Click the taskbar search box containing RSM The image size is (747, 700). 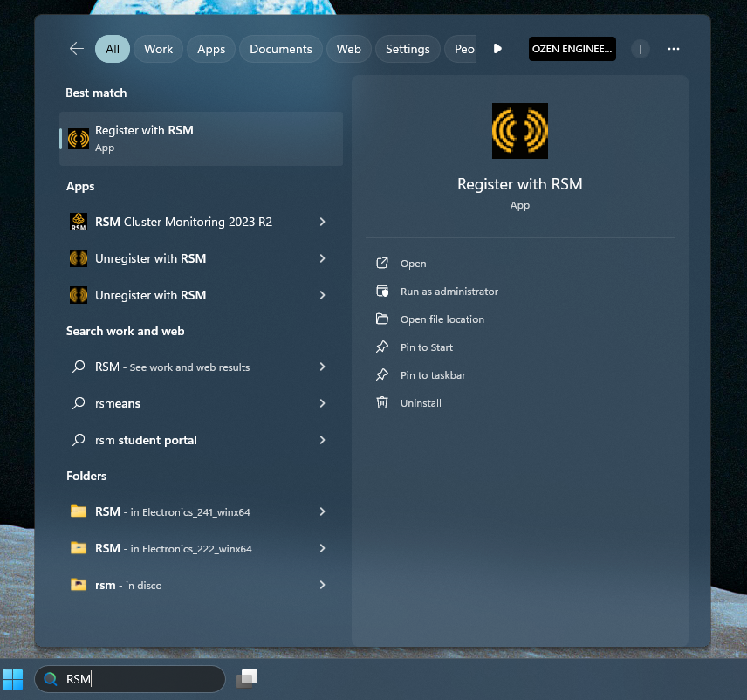(129, 678)
